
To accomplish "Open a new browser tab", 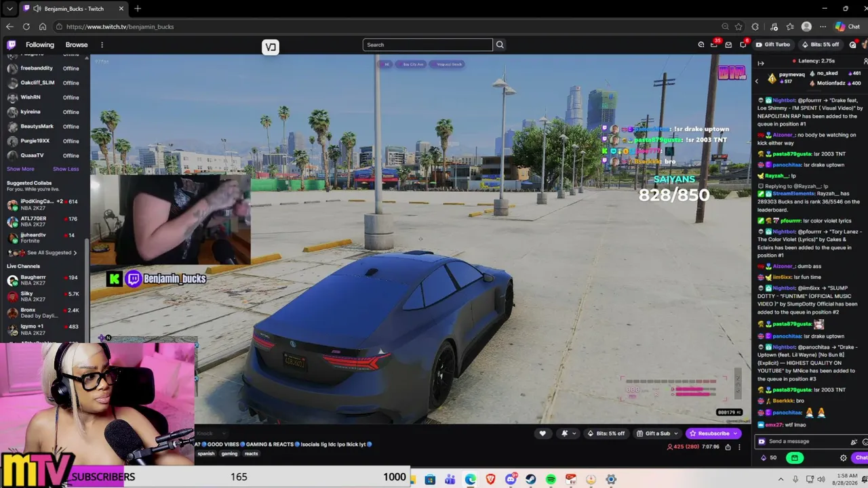I will 138,9.
